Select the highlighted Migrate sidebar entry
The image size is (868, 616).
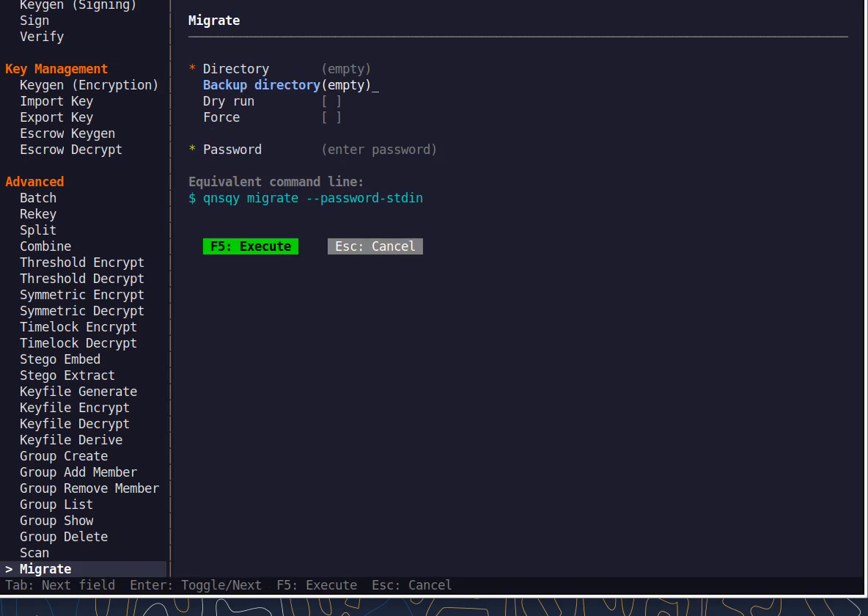click(83, 569)
